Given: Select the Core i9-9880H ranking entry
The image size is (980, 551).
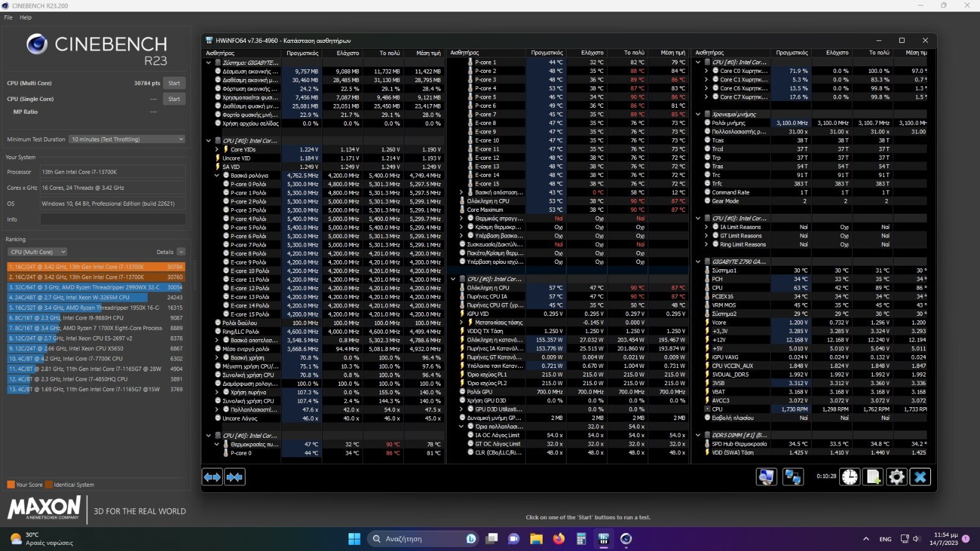Looking at the screenshot, I should [96, 318].
